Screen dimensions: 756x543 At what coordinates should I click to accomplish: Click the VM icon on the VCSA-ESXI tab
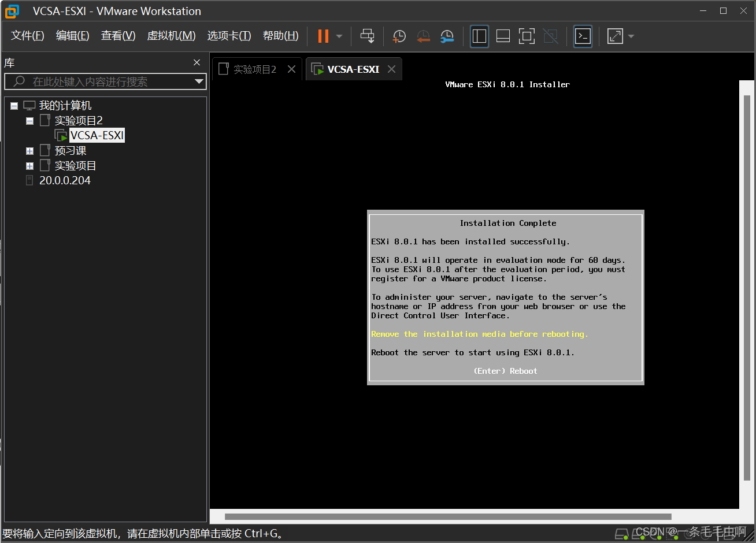click(317, 69)
